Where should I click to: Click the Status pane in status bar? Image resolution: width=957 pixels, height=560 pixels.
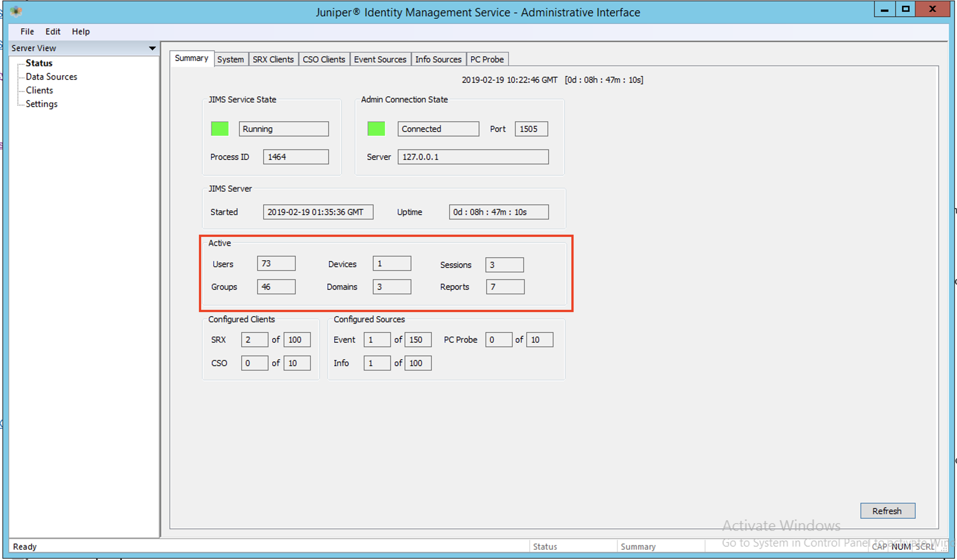coord(573,546)
